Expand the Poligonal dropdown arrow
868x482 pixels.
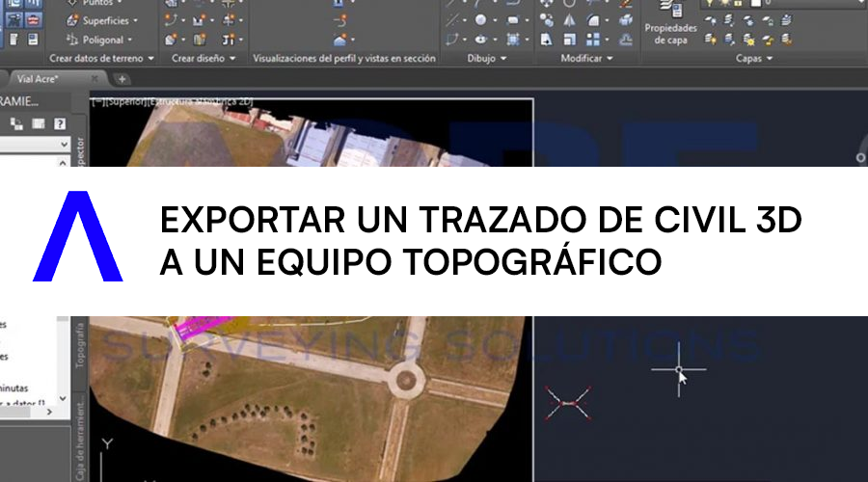130,40
